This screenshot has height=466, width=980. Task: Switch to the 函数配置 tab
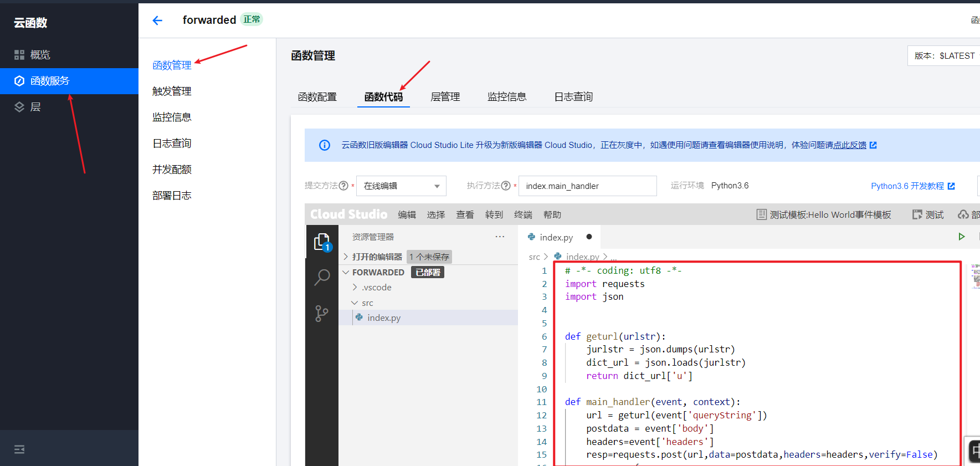pyautogui.click(x=317, y=97)
